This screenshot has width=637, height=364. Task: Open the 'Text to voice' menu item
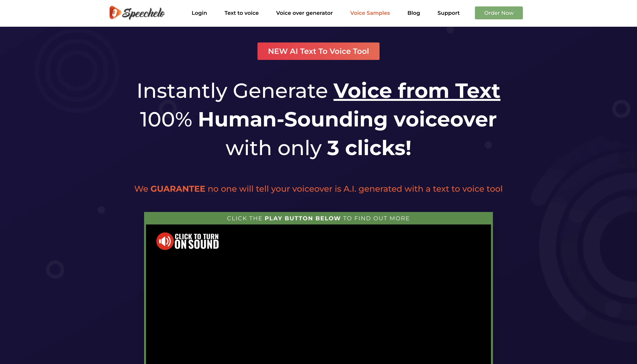[242, 13]
